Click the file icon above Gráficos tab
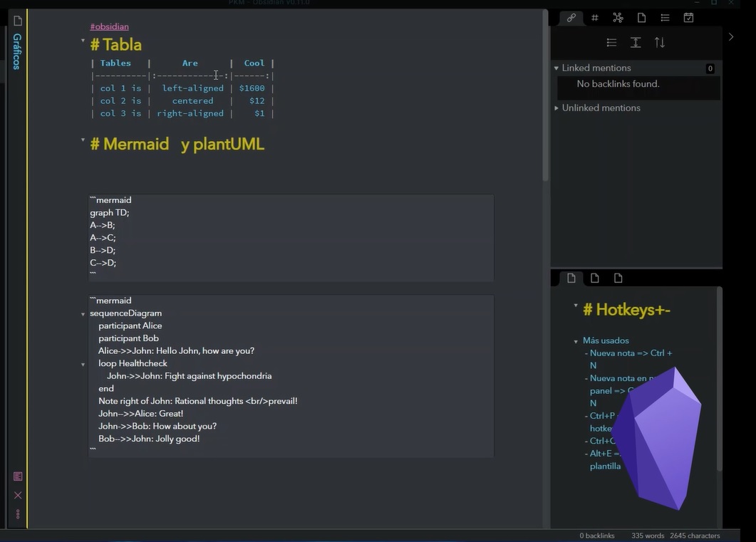The image size is (756, 542). click(x=18, y=21)
